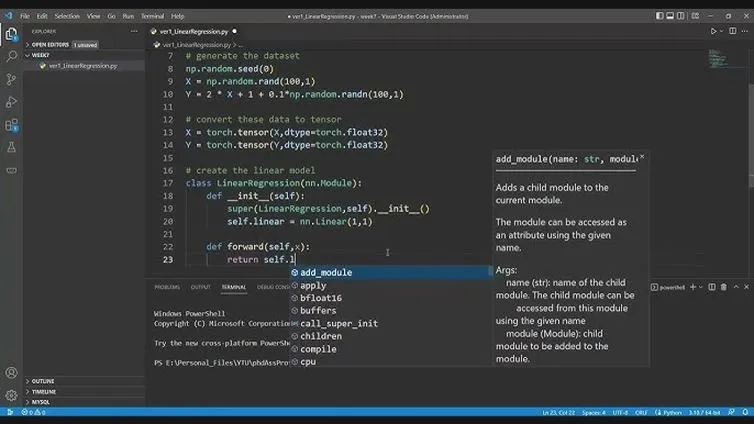Select ver1_LinearRegression.py in the Explorer tree
Viewport: 754px width, 424px height.
[x=84, y=66]
